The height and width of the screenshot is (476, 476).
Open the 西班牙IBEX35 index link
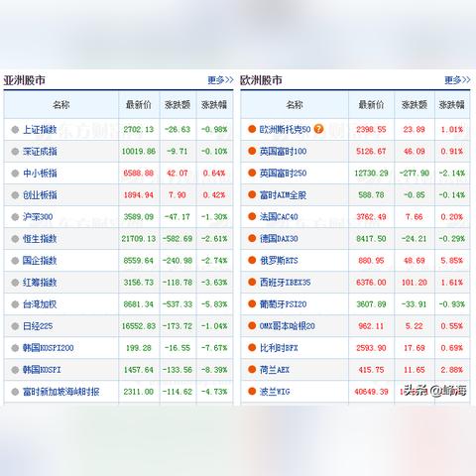[x=285, y=283]
